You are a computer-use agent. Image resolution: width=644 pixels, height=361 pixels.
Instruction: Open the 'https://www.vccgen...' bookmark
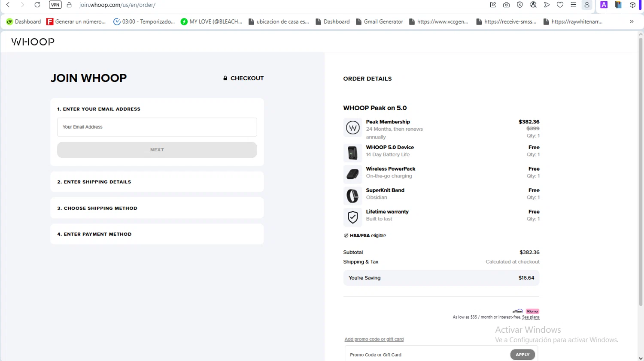point(438,21)
